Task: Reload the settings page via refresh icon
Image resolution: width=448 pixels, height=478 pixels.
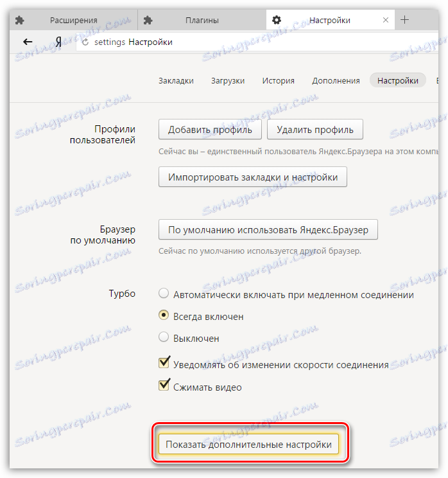Action: click(85, 42)
